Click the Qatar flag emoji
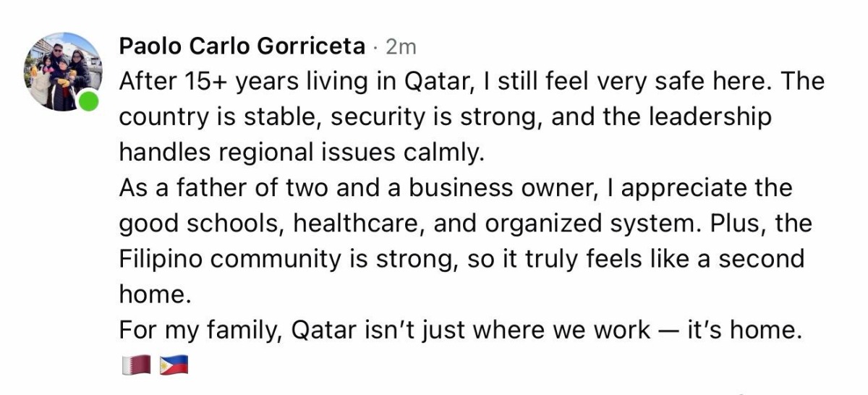The image size is (868, 395). (135, 365)
